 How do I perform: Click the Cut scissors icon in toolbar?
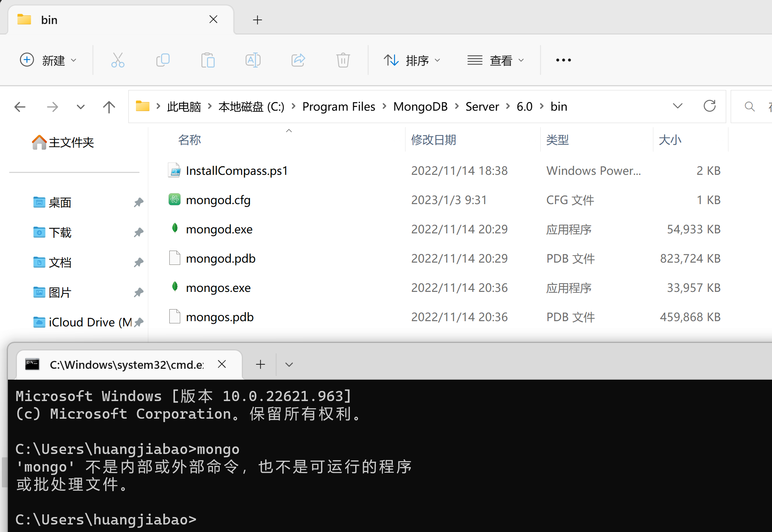coord(118,60)
